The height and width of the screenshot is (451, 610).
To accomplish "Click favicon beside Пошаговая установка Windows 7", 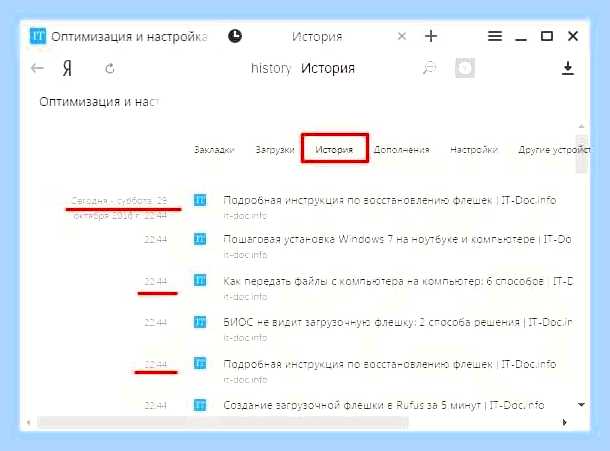I will [200, 239].
